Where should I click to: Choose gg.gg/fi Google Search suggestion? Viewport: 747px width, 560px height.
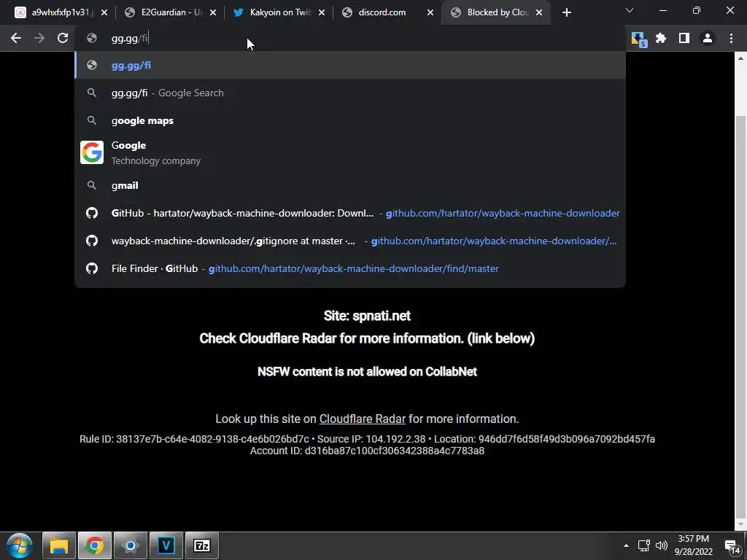[350, 93]
